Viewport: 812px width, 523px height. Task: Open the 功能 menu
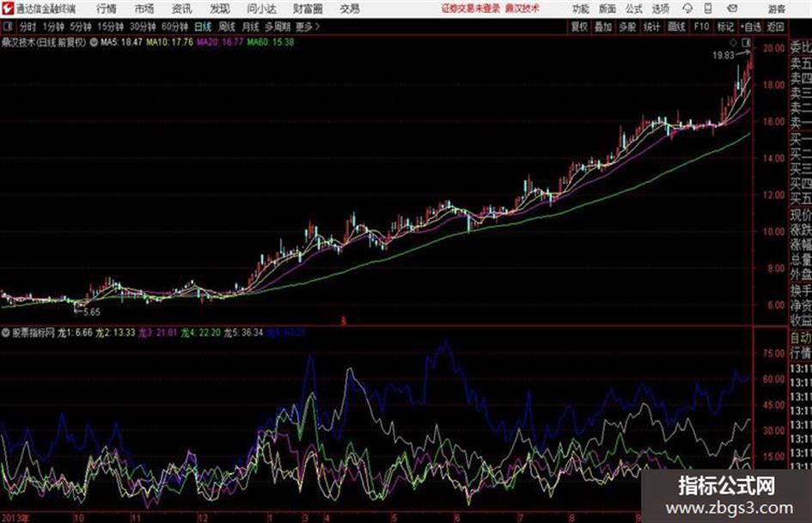pyautogui.click(x=581, y=9)
